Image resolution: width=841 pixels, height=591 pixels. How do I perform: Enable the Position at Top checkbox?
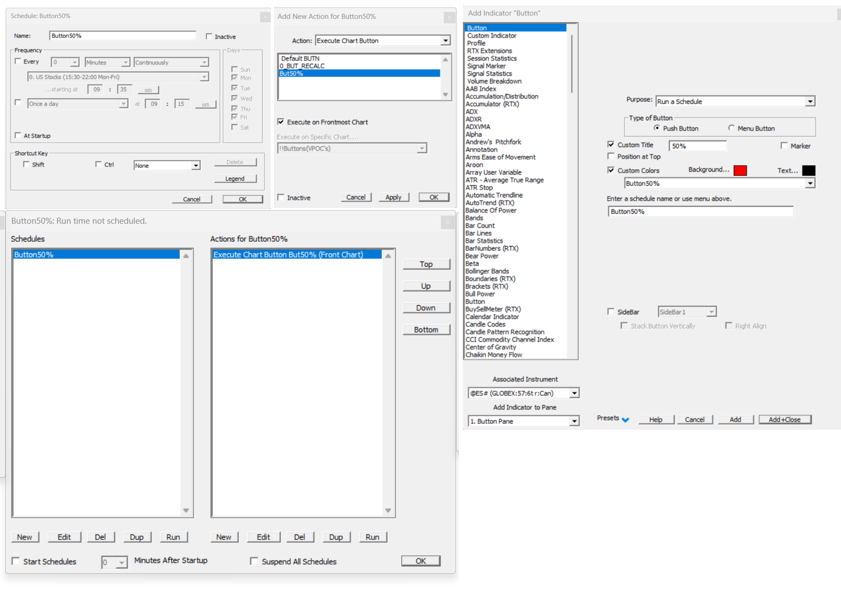[611, 157]
